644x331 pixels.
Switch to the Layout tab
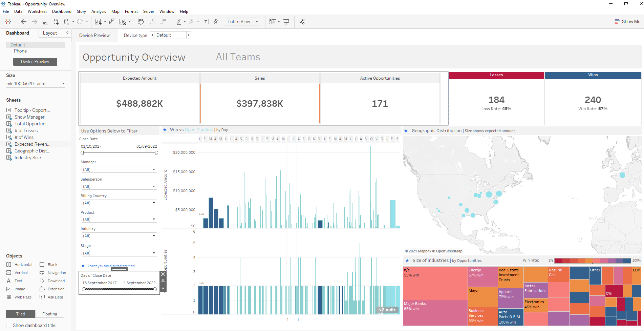pyautogui.click(x=50, y=33)
